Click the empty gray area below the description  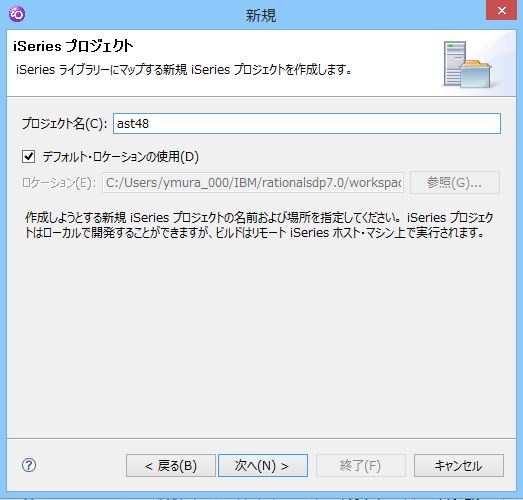[x=261, y=337]
